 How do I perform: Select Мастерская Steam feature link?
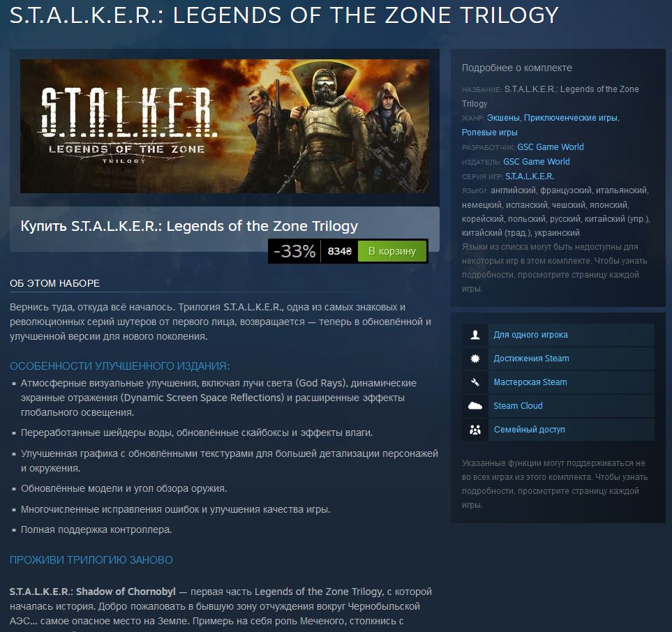(530, 382)
